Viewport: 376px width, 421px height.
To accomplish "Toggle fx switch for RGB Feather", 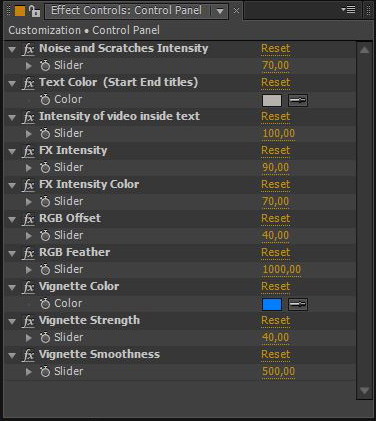I will click(29, 253).
